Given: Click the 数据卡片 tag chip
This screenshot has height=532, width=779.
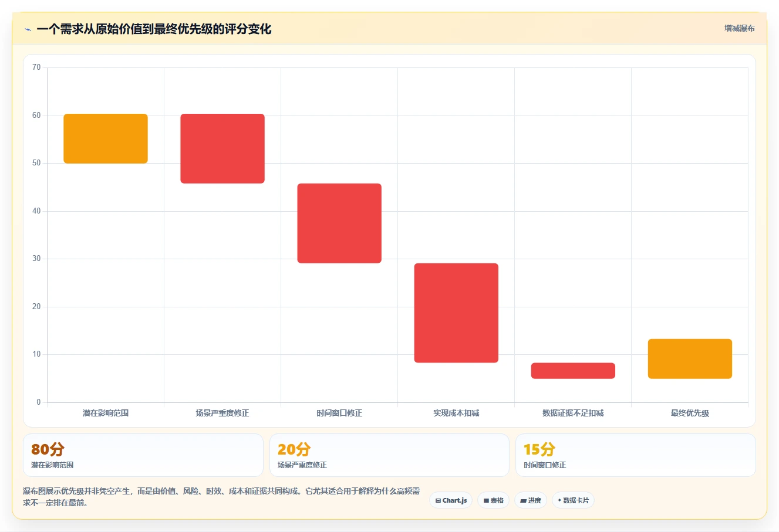Looking at the screenshot, I should tap(573, 500).
